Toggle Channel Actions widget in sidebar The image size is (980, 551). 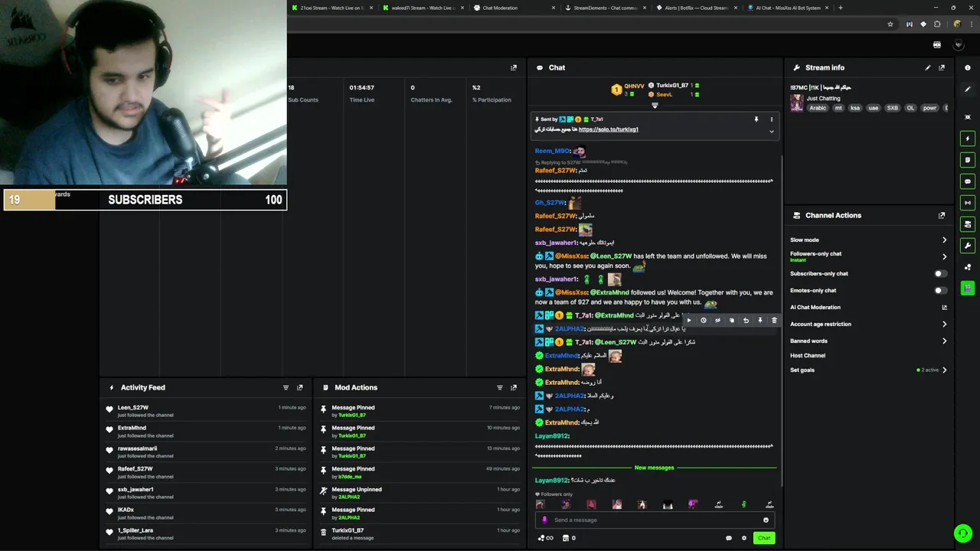click(x=968, y=224)
